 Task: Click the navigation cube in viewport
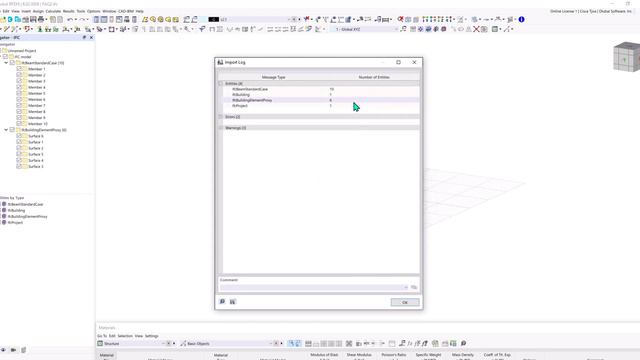627,57
